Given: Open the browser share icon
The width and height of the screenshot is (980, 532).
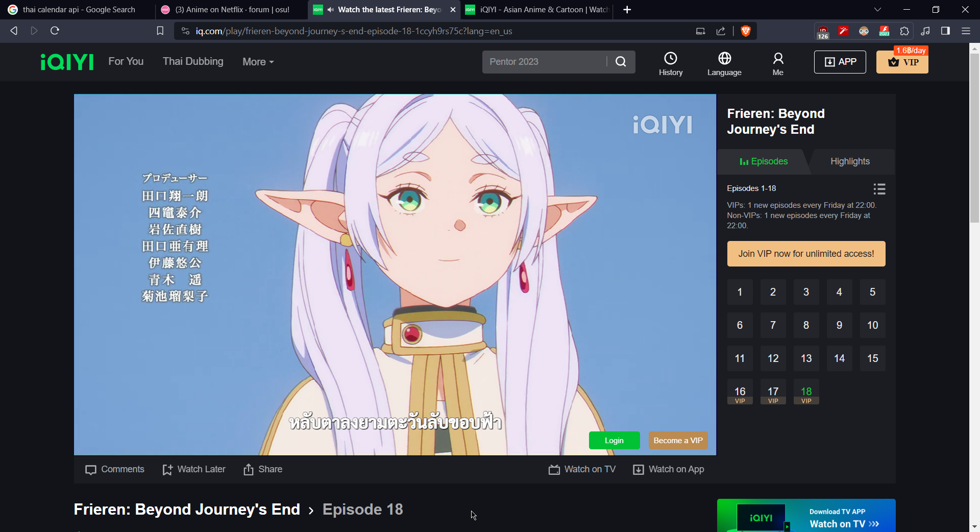Looking at the screenshot, I should point(721,31).
